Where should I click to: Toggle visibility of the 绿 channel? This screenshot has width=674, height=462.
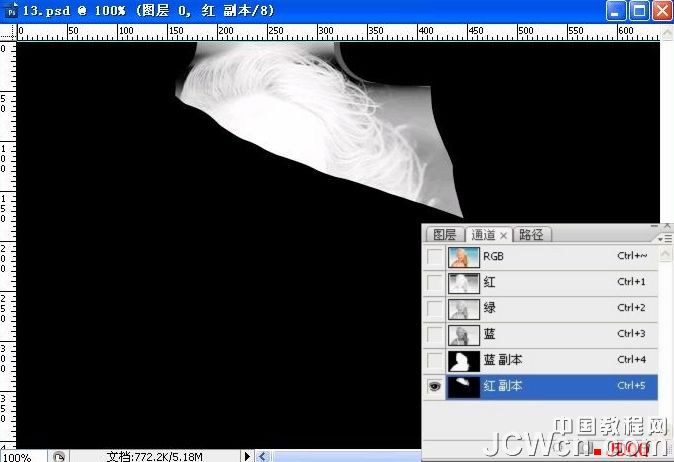(x=435, y=309)
